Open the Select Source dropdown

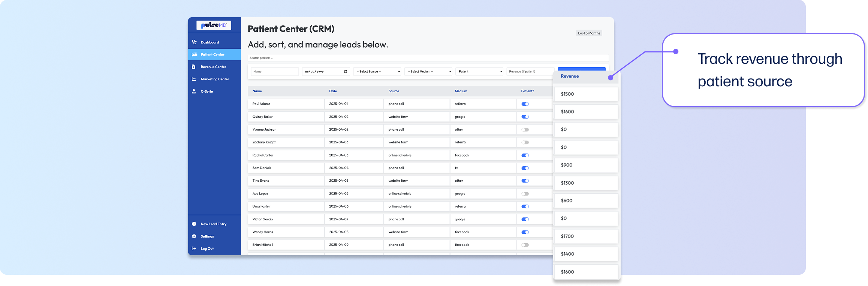pos(377,71)
